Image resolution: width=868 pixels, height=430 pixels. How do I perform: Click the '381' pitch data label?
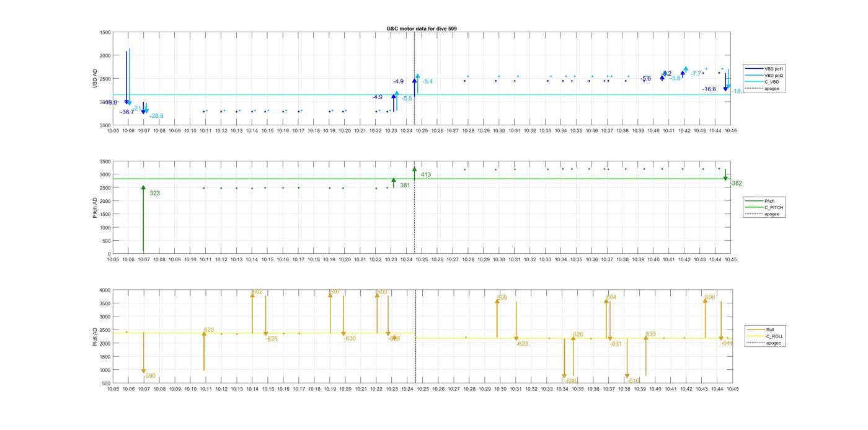pos(405,186)
